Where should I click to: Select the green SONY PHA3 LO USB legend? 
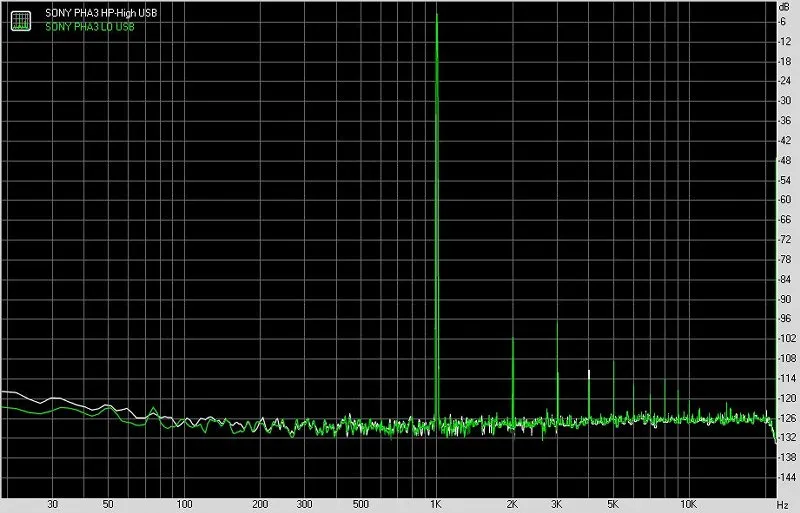click(90, 27)
